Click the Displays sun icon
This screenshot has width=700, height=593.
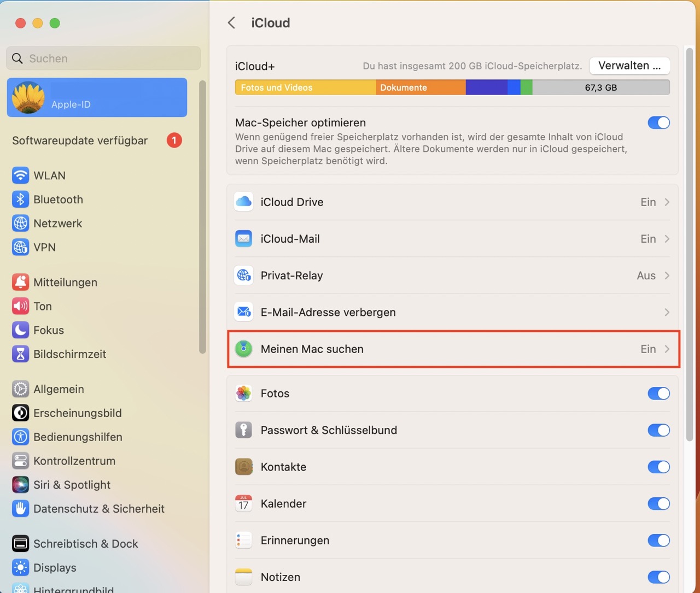coord(20,568)
